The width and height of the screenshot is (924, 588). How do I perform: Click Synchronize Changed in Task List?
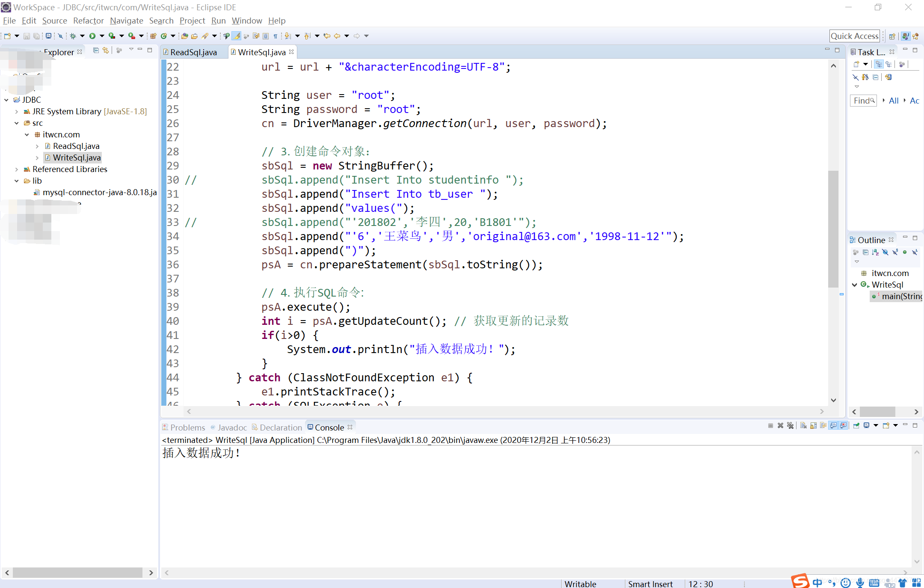coord(888,77)
